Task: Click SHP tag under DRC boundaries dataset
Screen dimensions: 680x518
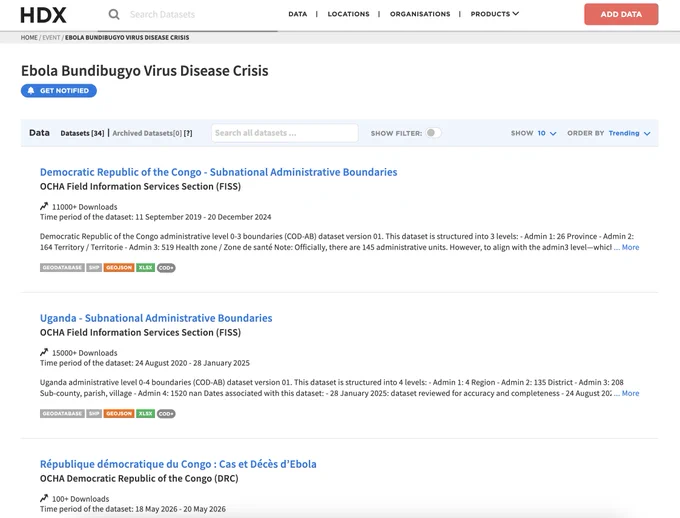Action: (94, 268)
